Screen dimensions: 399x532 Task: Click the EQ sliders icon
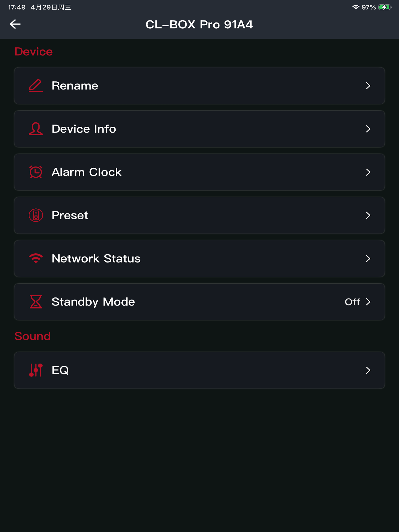[x=36, y=370]
